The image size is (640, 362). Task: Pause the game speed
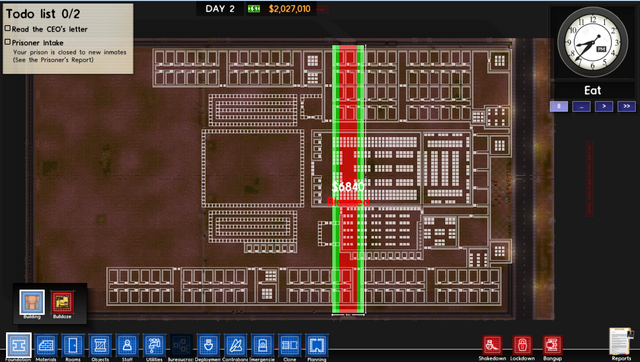[559, 107]
